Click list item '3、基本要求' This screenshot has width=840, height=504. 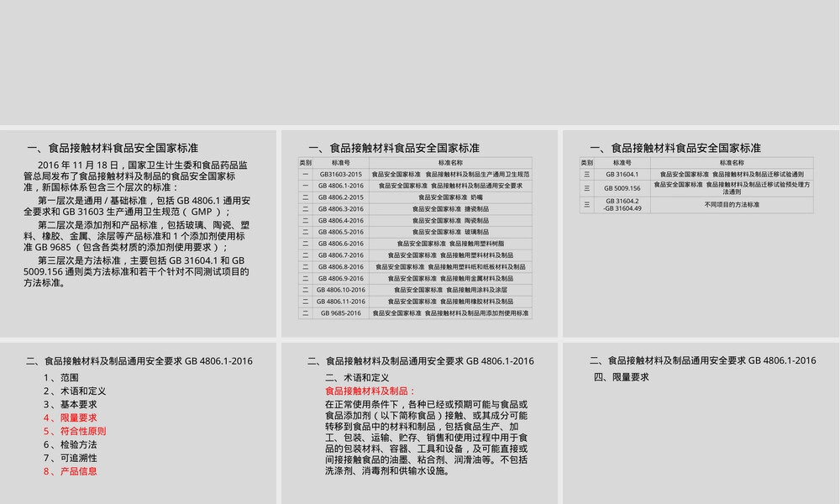pyautogui.click(x=71, y=404)
